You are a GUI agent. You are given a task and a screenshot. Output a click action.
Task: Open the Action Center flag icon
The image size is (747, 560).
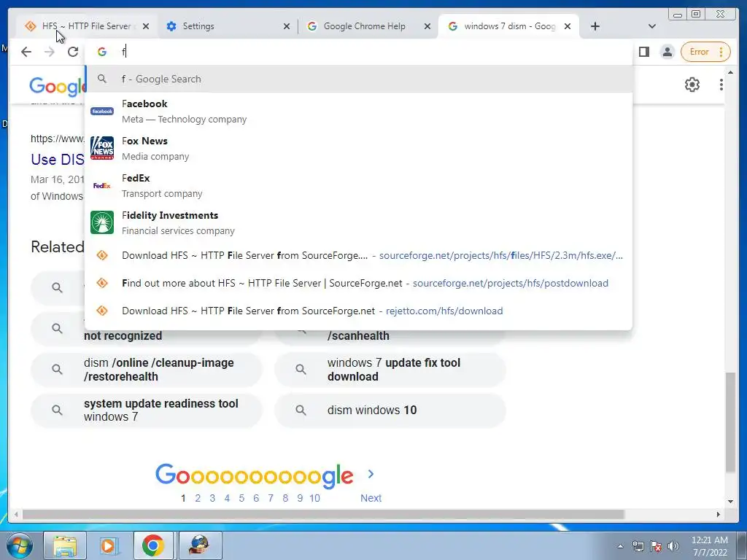656,546
